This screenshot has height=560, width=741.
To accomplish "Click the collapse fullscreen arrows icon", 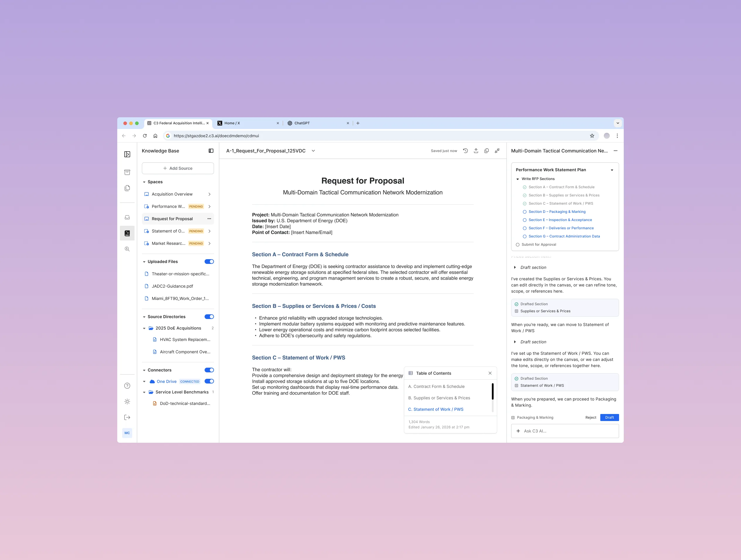I will point(497,151).
